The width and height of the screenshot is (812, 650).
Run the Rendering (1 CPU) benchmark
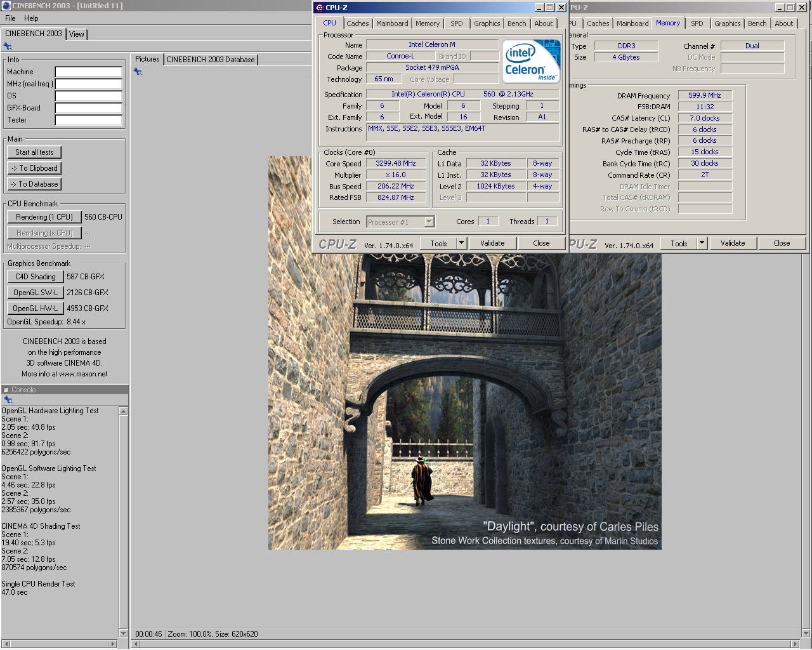(x=44, y=217)
